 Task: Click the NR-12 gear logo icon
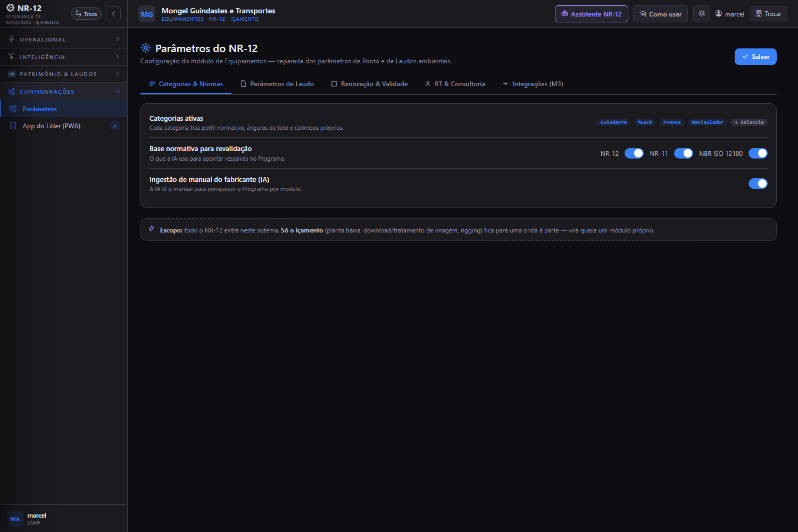(10, 8)
